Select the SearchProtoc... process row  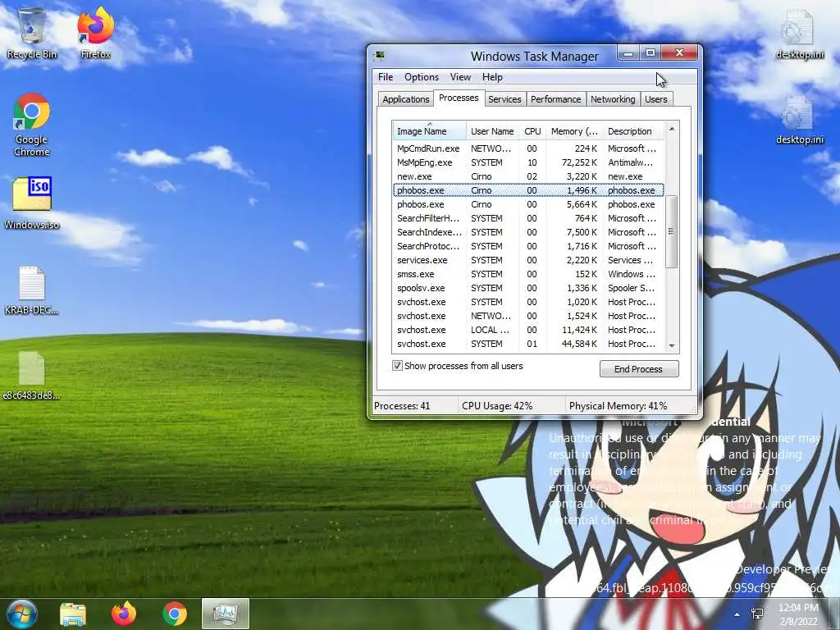pos(528,246)
